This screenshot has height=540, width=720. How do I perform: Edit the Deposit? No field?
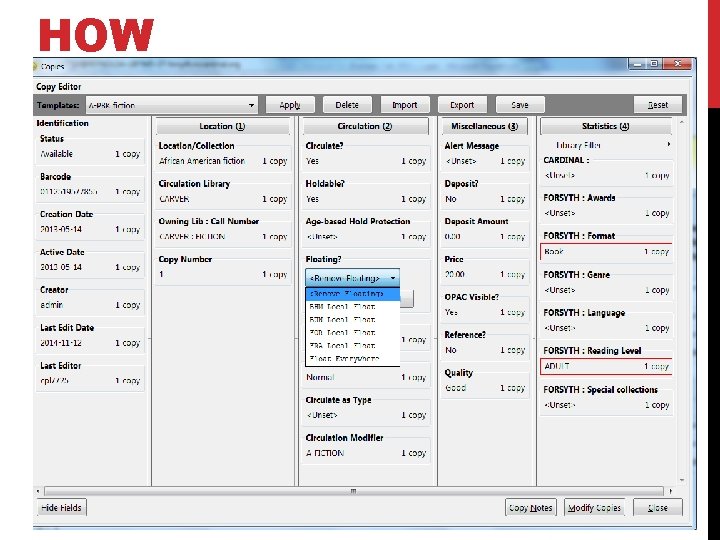click(x=485, y=199)
